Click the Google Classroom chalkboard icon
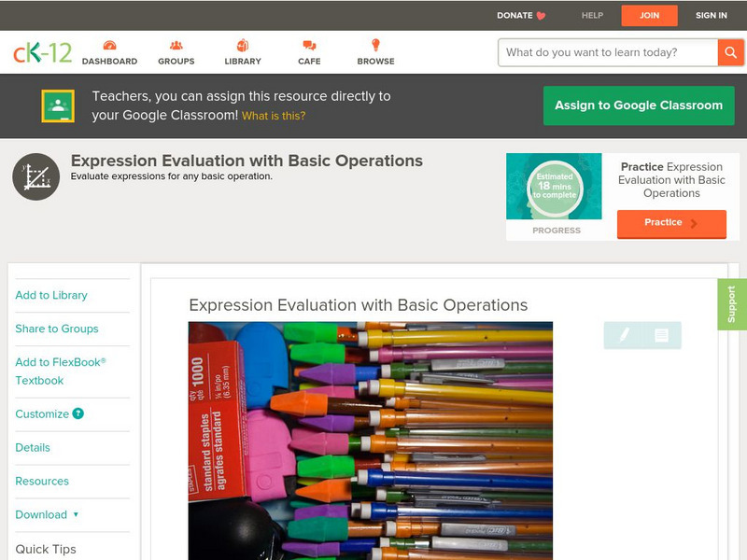The height and width of the screenshot is (560, 747). coord(58,105)
